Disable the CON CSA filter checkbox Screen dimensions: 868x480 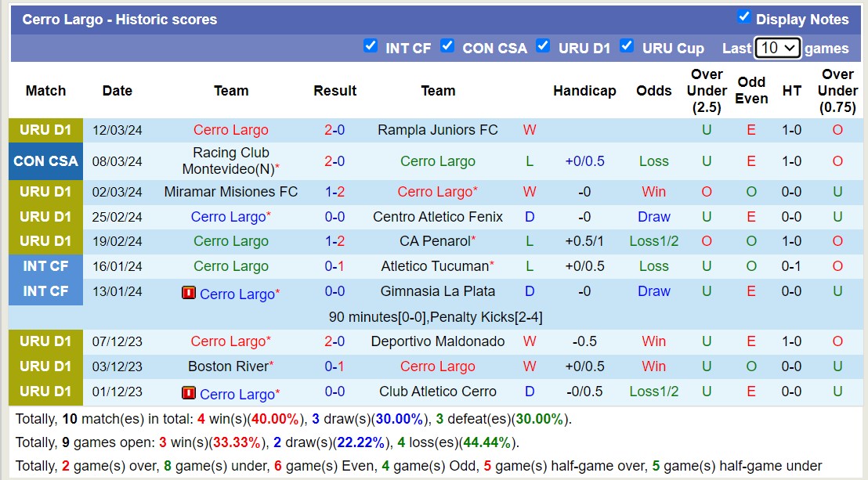click(447, 46)
